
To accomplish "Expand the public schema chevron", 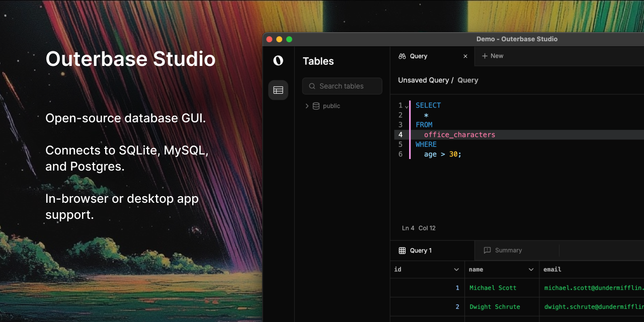I will click(x=307, y=106).
